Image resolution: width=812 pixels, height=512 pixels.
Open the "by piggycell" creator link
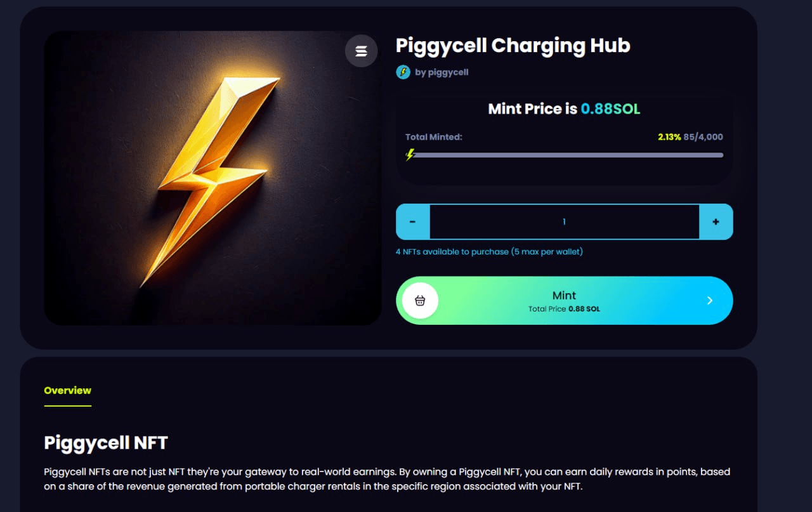click(x=442, y=72)
